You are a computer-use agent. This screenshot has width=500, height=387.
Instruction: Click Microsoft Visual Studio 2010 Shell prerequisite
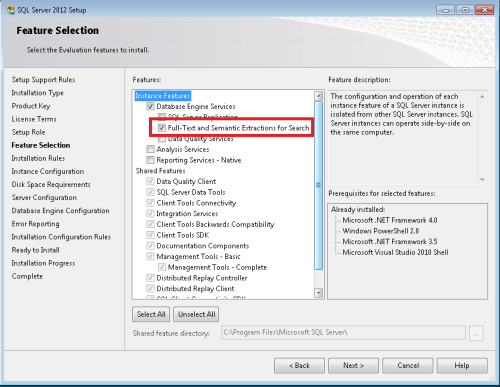click(x=395, y=252)
